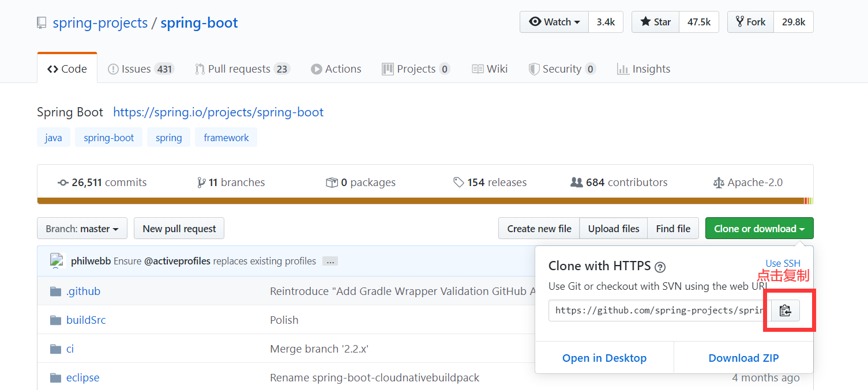The width and height of the screenshot is (868, 390).
Task: Click the Create new file button
Action: pyautogui.click(x=539, y=229)
